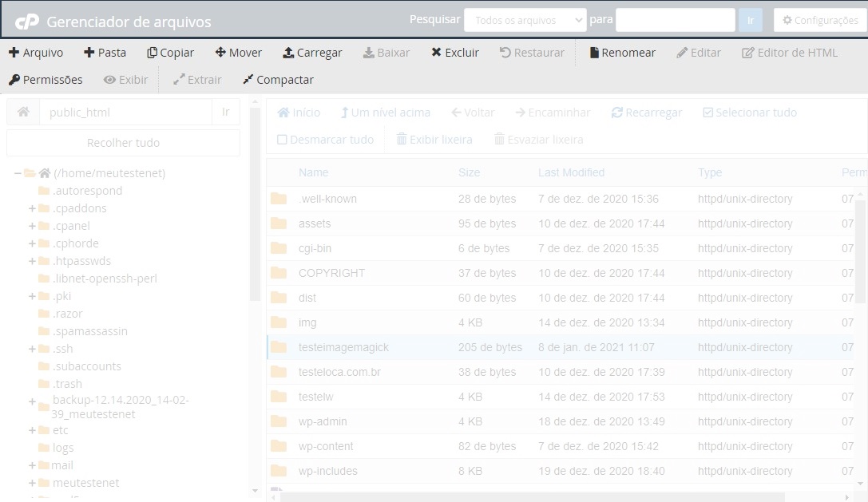
Task: Create a new file with Arquivo
Action: [36, 53]
